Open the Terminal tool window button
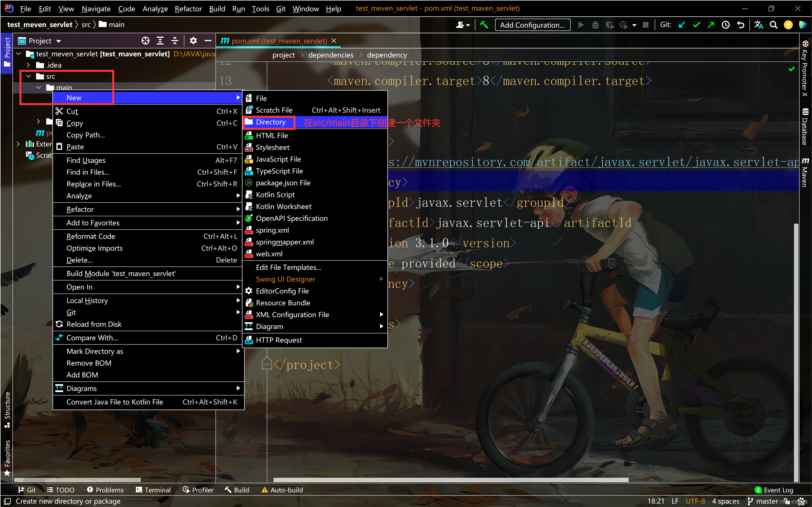812x507 pixels. (153, 490)
